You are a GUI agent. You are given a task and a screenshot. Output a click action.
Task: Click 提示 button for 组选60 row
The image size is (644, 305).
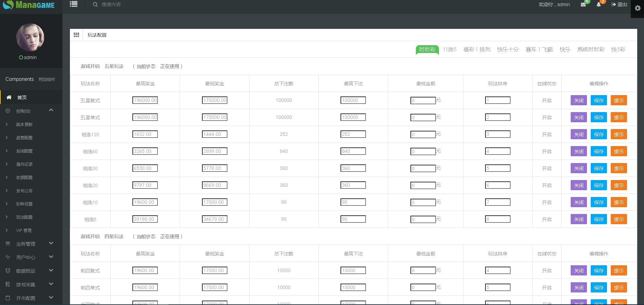click(x=619, y=151)
